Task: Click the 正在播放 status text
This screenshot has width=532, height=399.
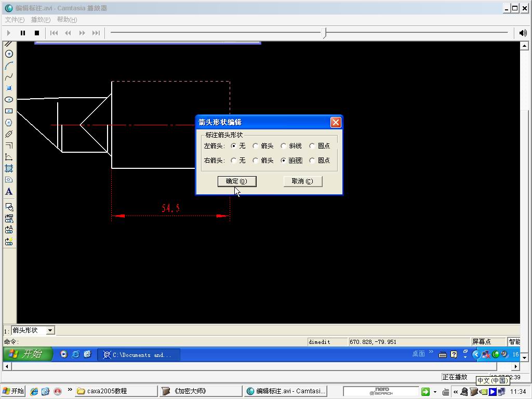Action: 455,377
